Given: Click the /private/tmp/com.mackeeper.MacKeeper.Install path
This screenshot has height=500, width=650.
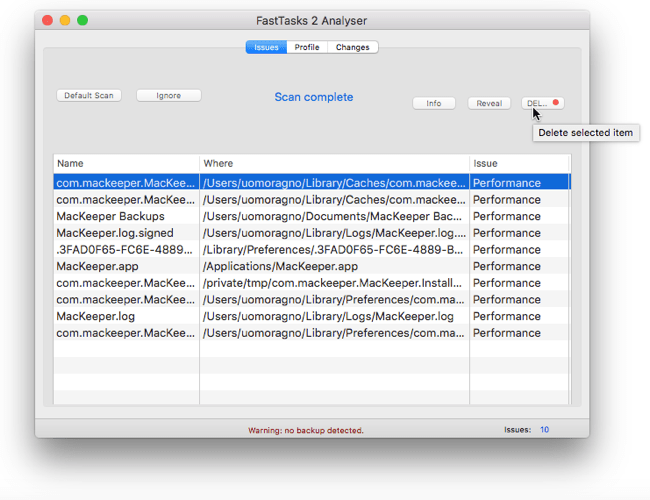Looking at the screenshot, I should tap(332, 283).
